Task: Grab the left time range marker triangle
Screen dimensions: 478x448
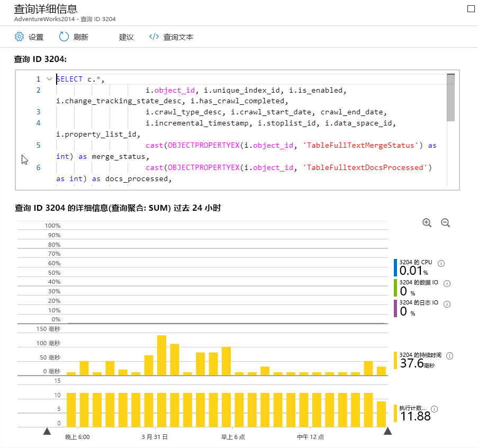Action: coord(47,431)
